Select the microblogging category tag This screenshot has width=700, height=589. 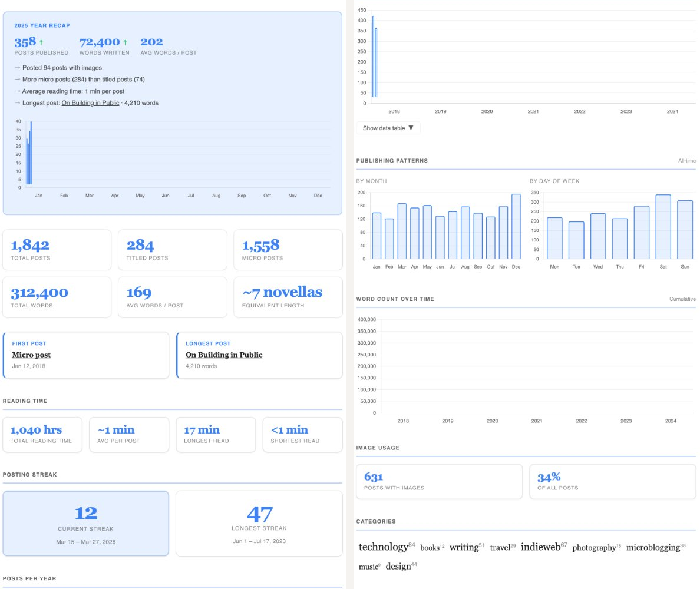[652, 548]
